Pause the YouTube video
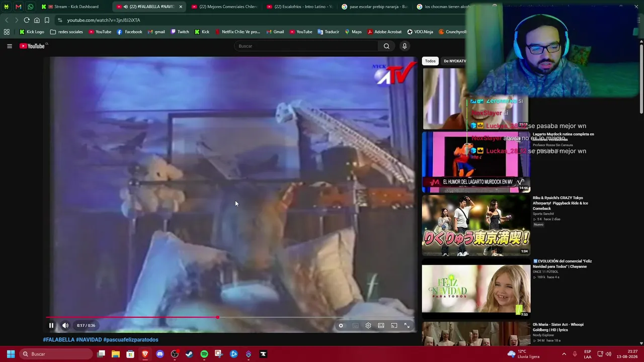The image size is (644, 362). pyautogui.click(x=51, y=325)
